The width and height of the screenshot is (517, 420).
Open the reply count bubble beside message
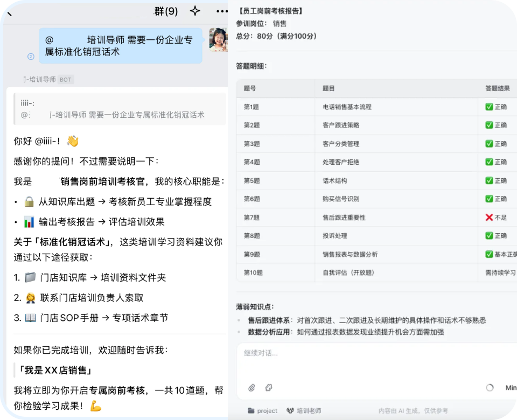click(x=31, y=57)
